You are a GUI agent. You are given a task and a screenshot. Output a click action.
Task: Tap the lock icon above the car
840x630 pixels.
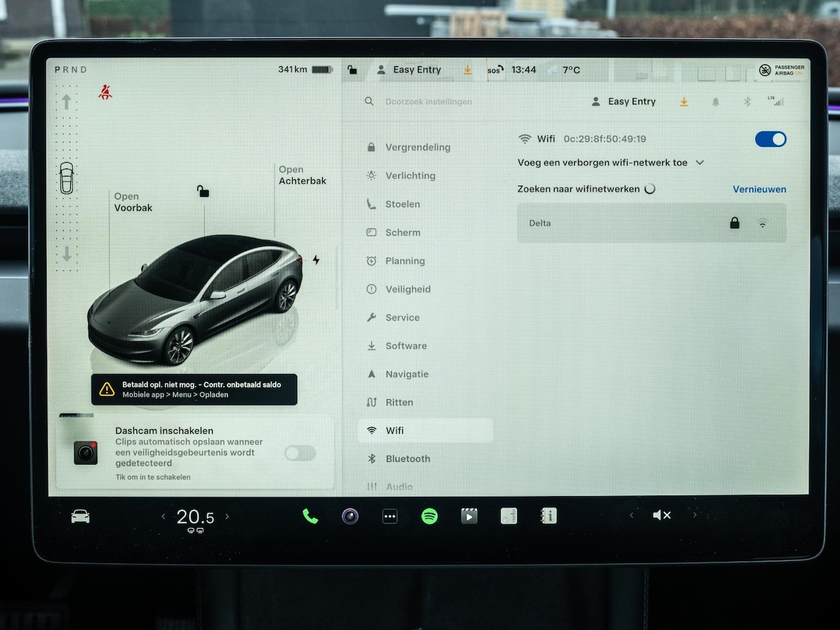point(203,191)
